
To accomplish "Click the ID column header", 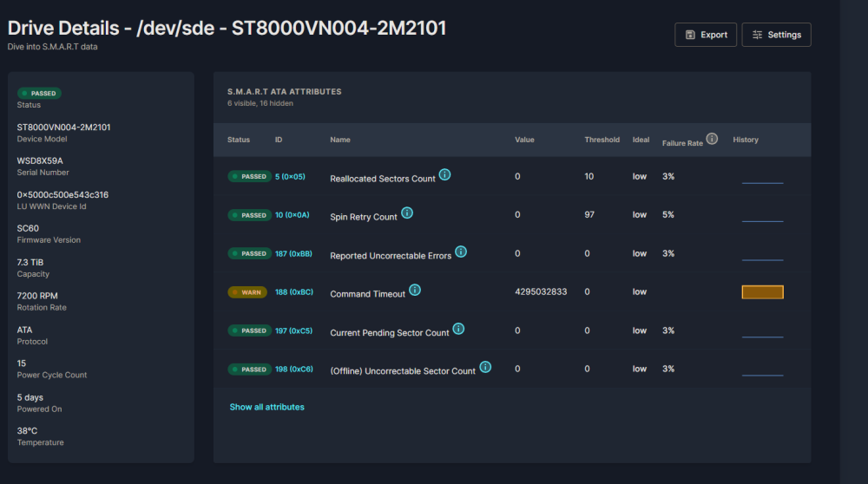I will (x=279, y=140).
